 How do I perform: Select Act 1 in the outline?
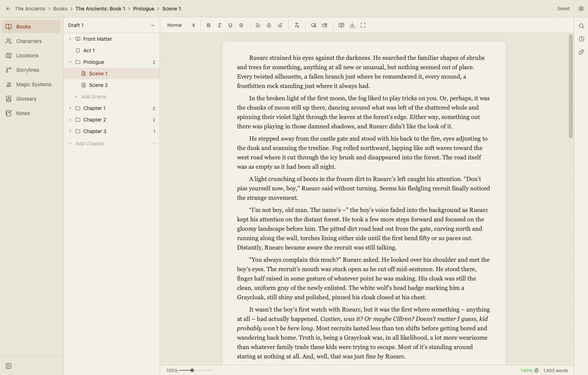click(112, 50)
